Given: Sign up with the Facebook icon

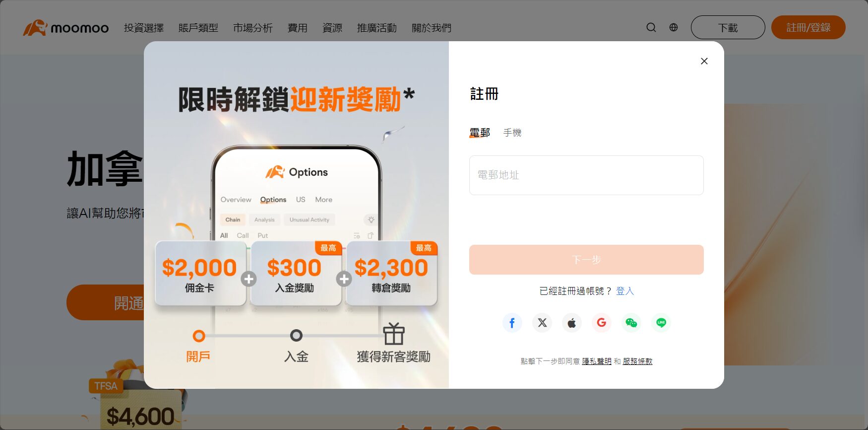Looking at the screenshot, I should click(x=512, y=323).
